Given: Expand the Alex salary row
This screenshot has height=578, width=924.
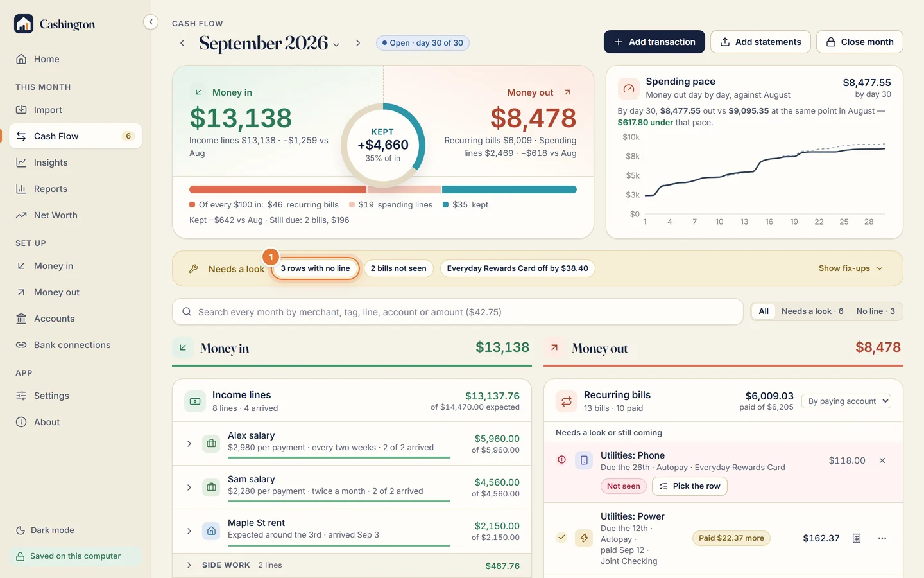Looking at the screenshot, I should [x=189, y=444].
